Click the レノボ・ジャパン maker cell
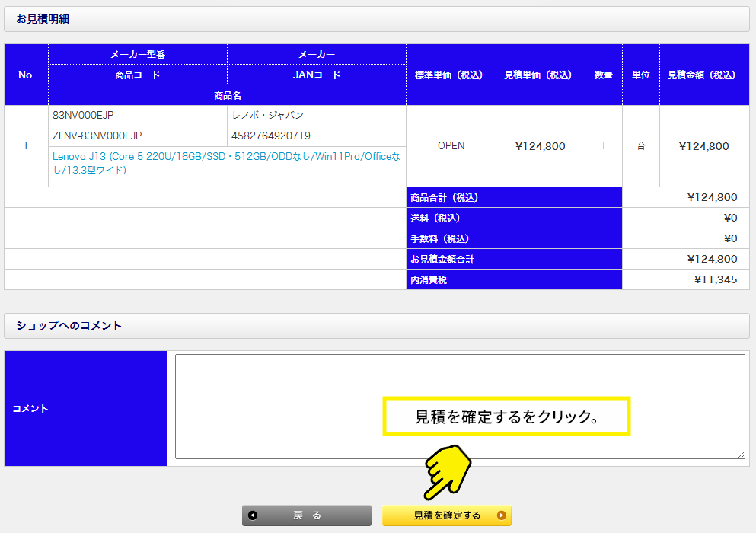 (x=316, y=116)
